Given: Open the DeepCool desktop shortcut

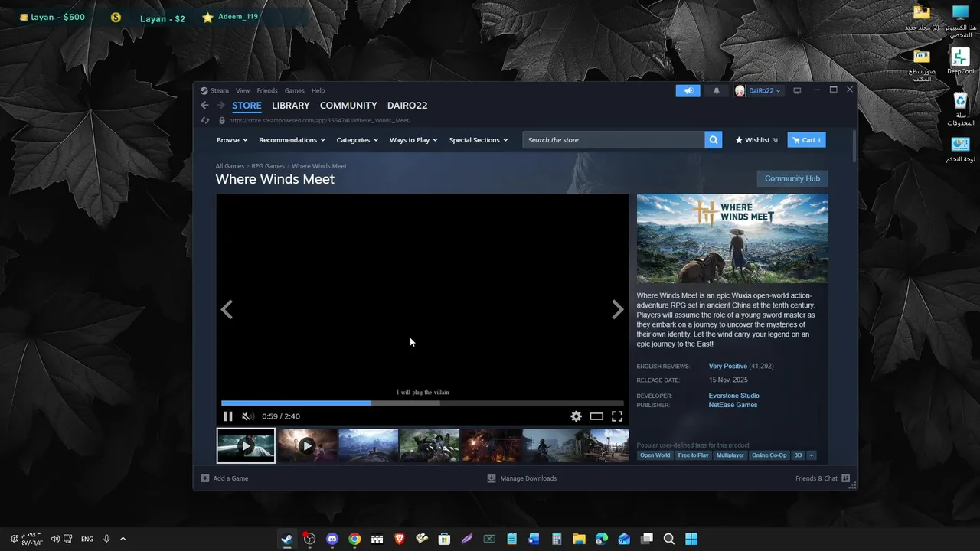Looking at the screenshot, I should [x=960, y=61].
